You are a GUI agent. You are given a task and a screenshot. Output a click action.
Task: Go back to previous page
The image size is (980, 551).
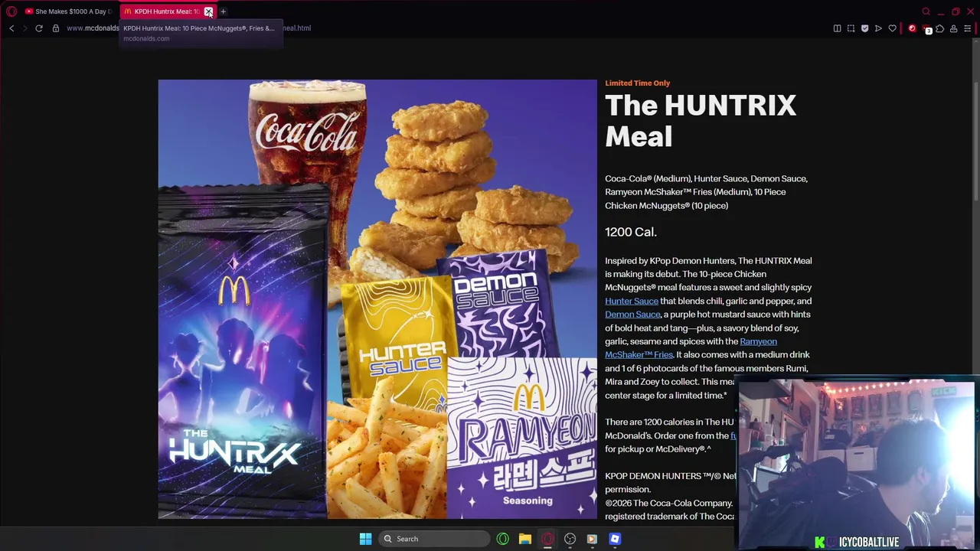coord(11,28)
